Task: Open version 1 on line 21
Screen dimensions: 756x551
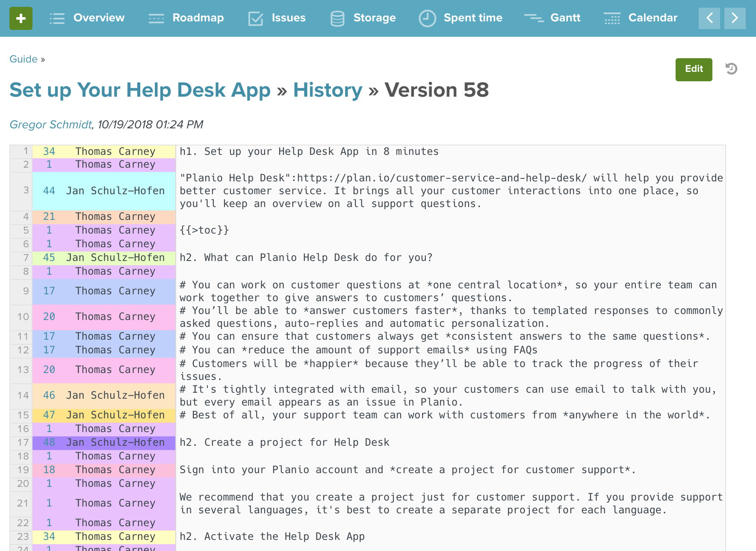Action: [x=49, y=503]
